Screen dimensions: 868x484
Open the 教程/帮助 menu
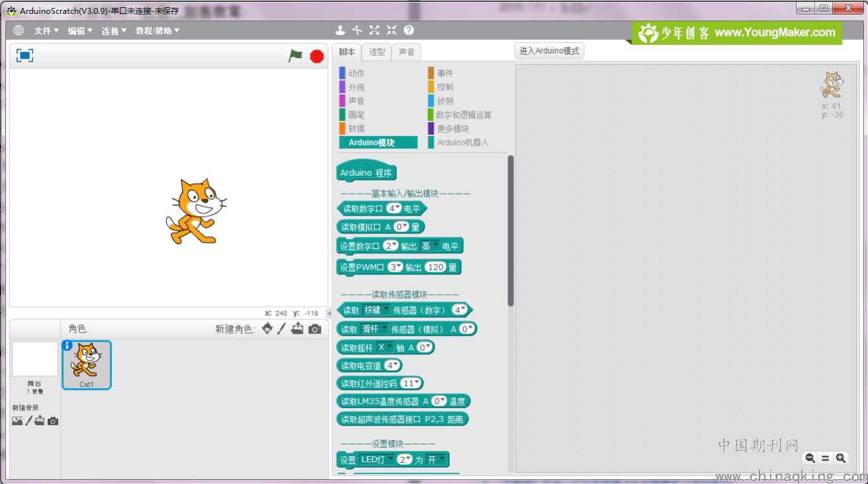click(x=157, y=31)
